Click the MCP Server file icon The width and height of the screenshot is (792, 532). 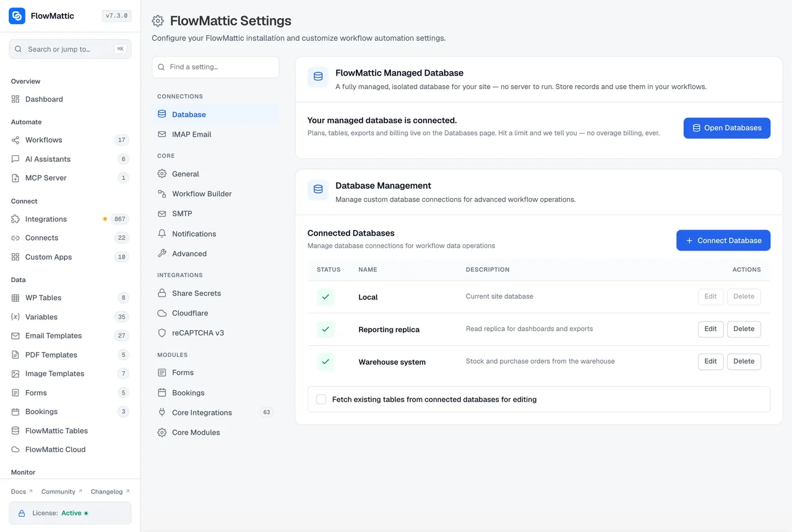[15, 178]
